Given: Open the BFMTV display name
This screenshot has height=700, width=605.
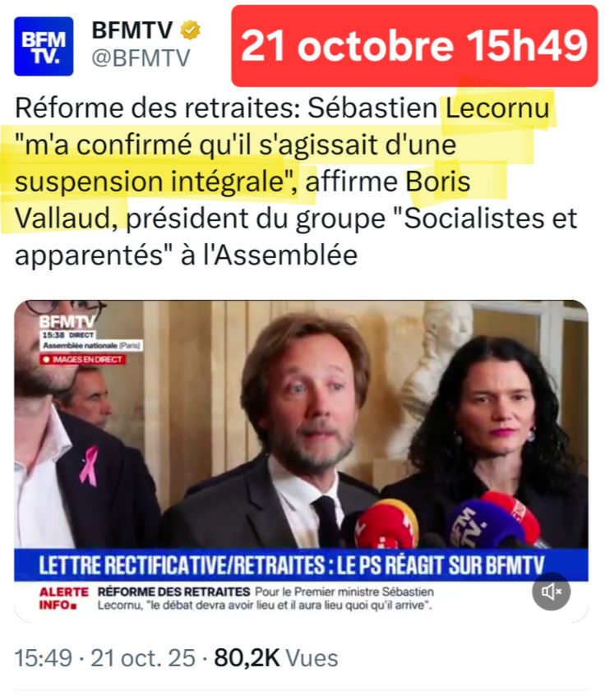Looking at the screenshot, I should [132, 30].
